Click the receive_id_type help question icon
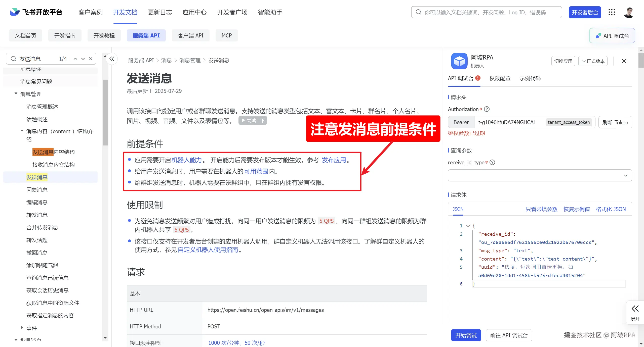Image resolution: width=644 pixels, height=347 pixels. (492, 162)
